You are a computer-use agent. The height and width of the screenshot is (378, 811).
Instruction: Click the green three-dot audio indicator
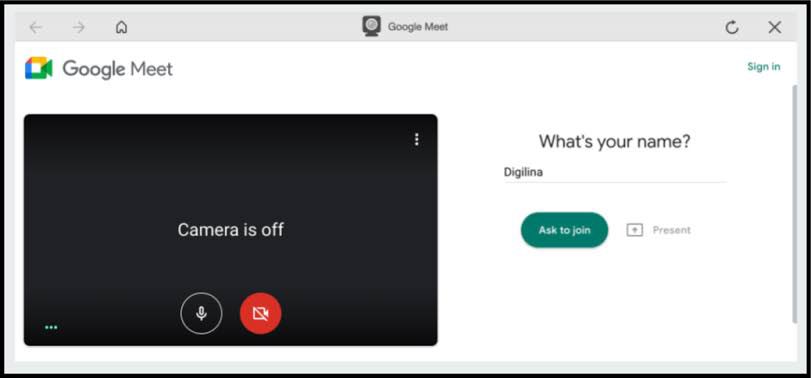click(x=51, y=327)
